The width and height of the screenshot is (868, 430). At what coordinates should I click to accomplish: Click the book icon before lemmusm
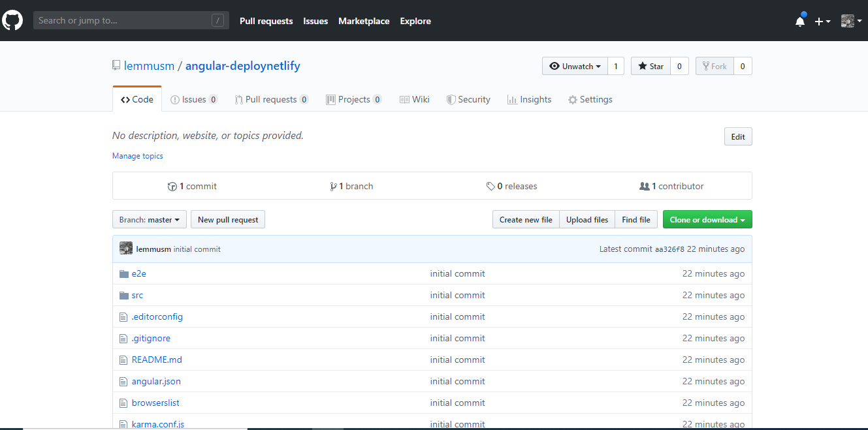[116, 65]
